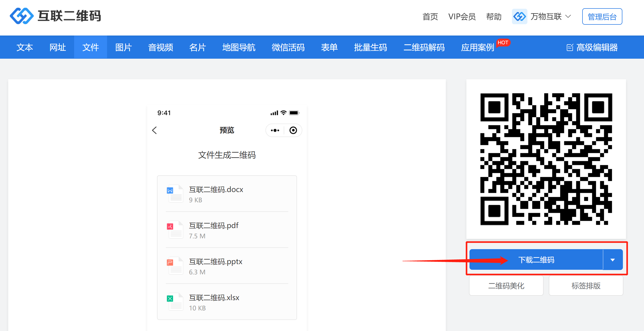This screenshot has width=644, height=331.
Task: Click the 标签排版 button
Action: click(x=586, y=286)
